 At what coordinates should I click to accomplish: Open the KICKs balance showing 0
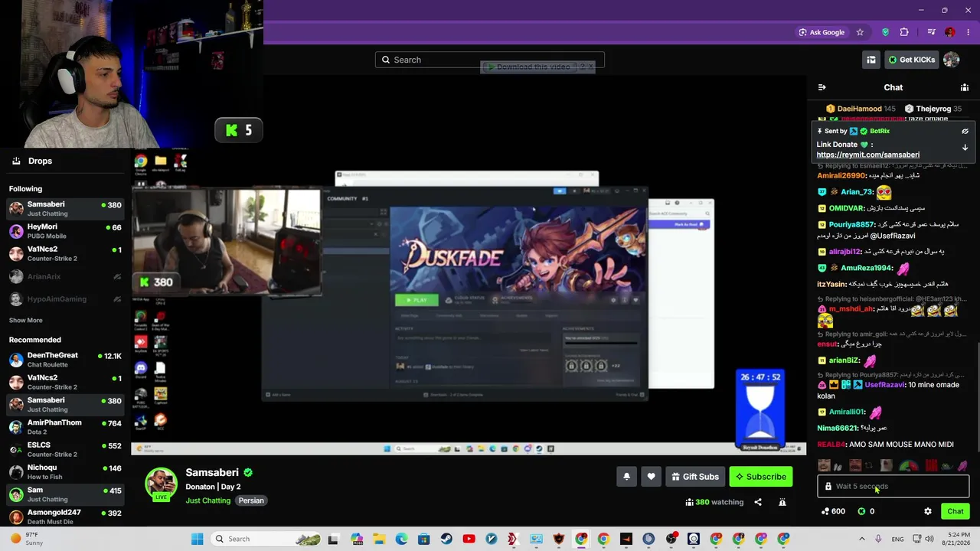pos(866,511)
